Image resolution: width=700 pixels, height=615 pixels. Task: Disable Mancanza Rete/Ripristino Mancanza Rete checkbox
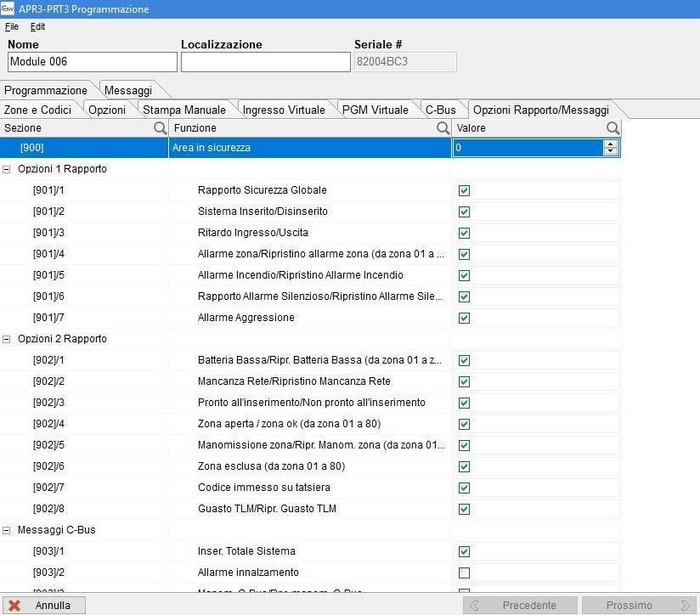[465, 381]
